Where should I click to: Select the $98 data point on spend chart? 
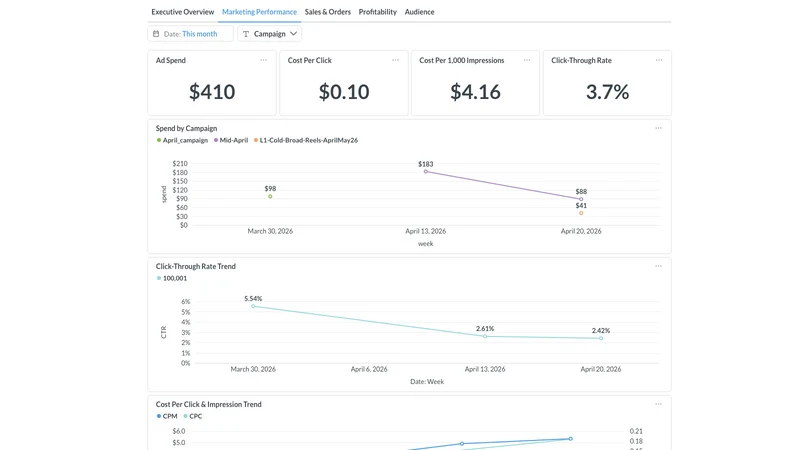tap(270, 196)
